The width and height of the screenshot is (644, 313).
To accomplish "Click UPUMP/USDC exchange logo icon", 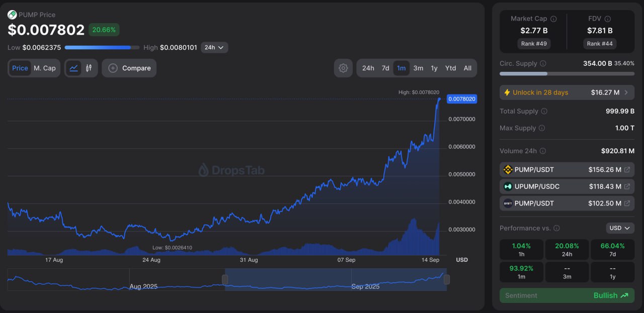I will coord(508,186).
